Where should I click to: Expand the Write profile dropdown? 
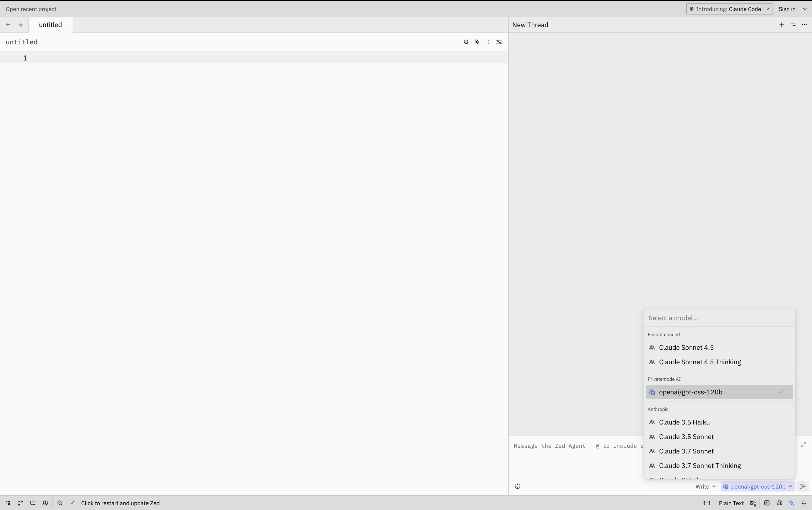pyautogui.click(x=705, y=486)
